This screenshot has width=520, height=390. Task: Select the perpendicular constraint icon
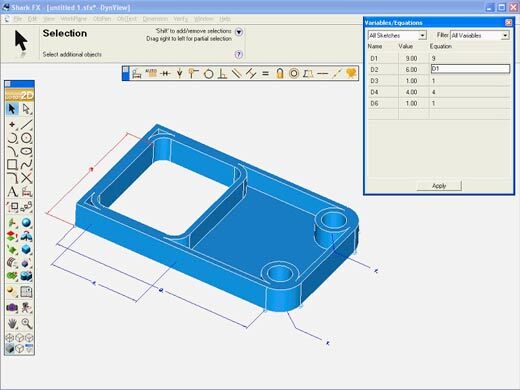(x=222, y=73)
